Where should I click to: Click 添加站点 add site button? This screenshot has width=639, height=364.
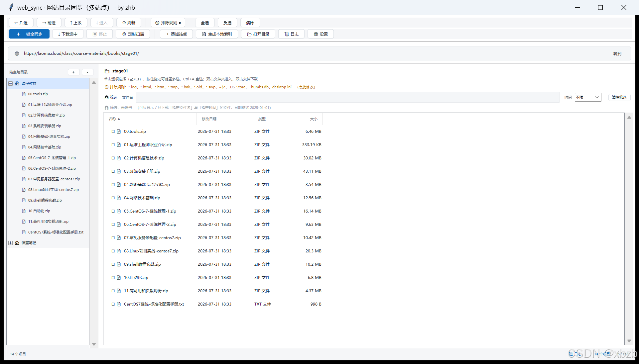pyautogui.click(x=176, y=34)
